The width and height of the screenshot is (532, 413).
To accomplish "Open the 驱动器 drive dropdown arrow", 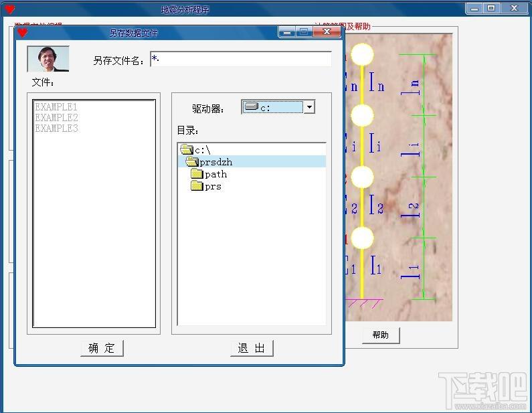I will pyautogui.click(x=309, y=107).
